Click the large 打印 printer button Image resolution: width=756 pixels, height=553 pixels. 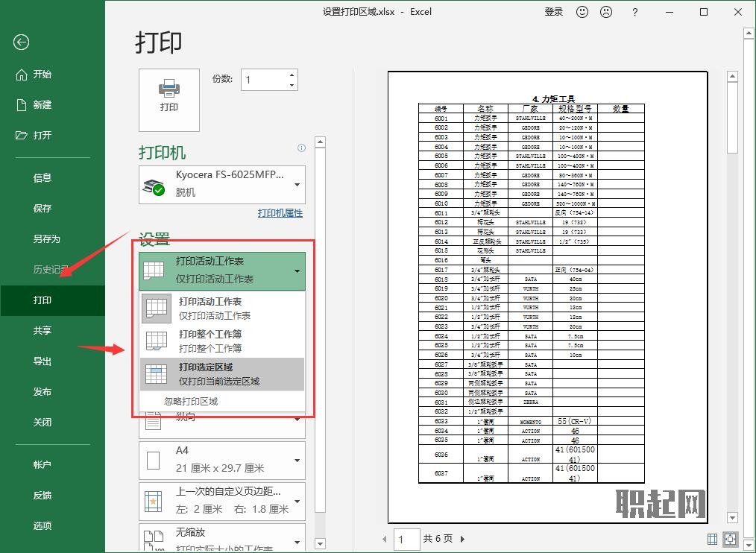[x=169, y=95]
